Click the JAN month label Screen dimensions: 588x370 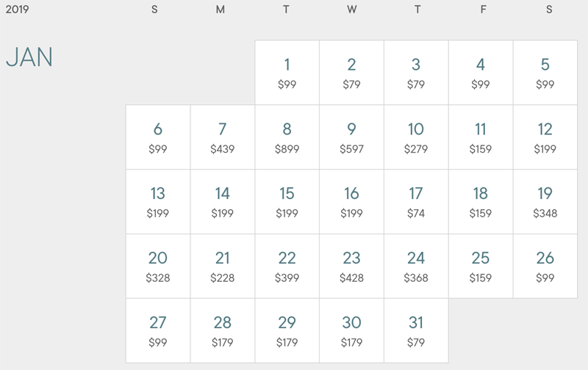(x=29, y=58)
